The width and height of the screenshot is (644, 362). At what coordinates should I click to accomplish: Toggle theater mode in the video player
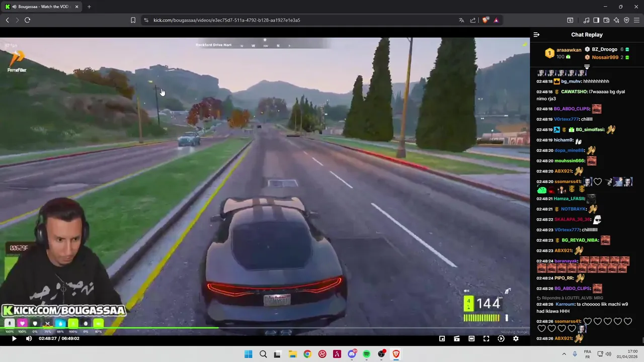[x=471, y=339]
